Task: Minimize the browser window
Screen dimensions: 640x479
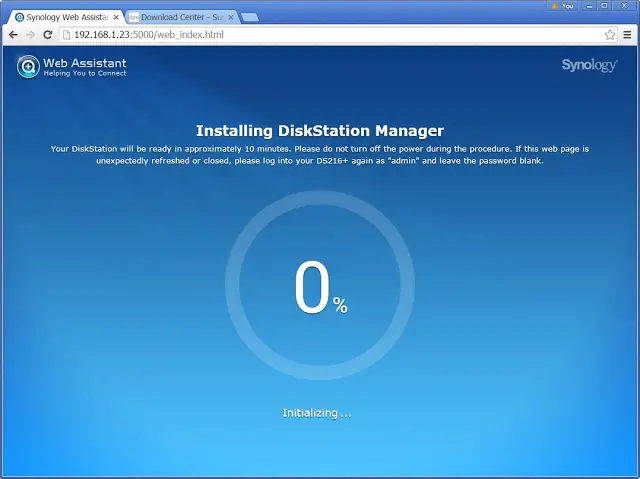Action: click(x=589, y=6)
